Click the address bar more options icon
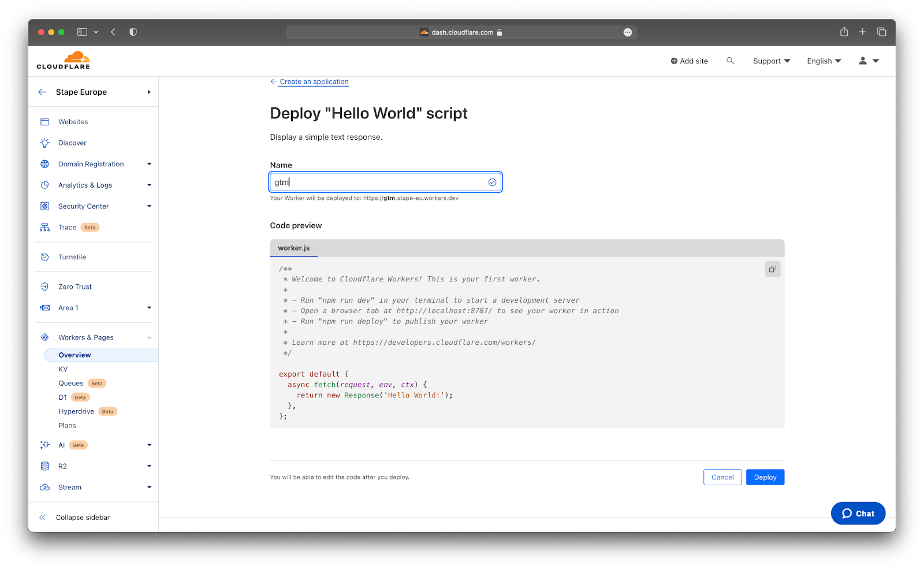This screenshot has width=924, height=569. [x=628, y=32]
